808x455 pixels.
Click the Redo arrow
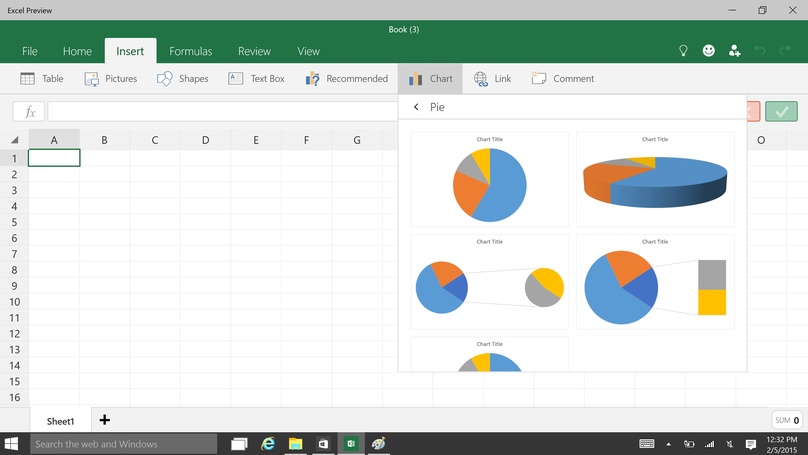click(x=785, y=50)
